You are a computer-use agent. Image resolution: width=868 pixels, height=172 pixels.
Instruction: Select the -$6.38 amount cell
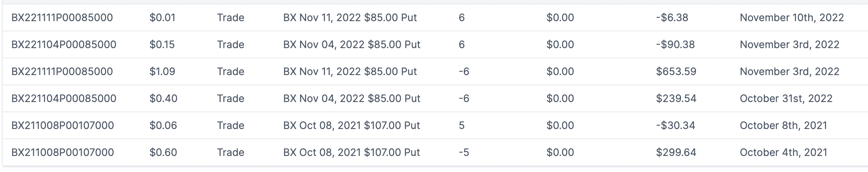tap(672, 17)
